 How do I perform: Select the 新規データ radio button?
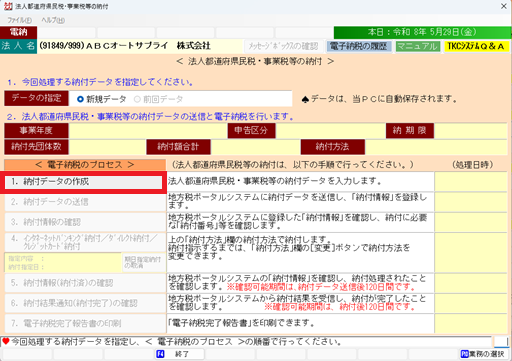click(x=101, y=99)
